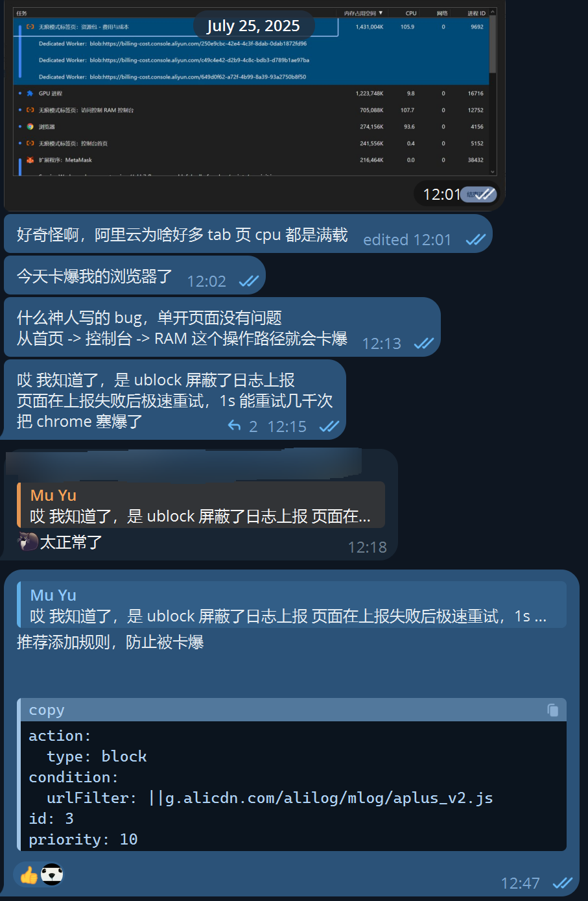Screen dimensions: 588x901
Task: Open the July 25, 2025 date badge
Action: (253, 26)
